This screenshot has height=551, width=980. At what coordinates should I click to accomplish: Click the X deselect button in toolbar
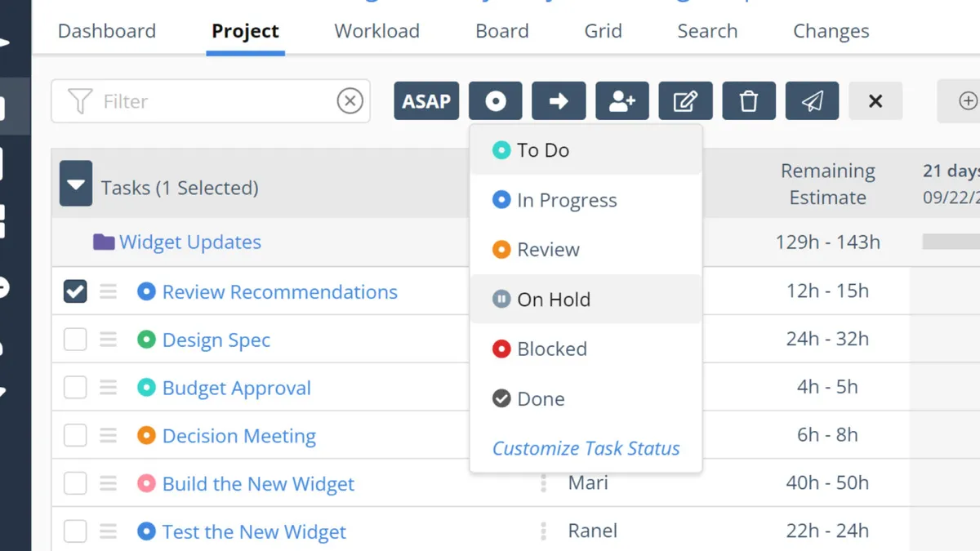click(x=875, y=101)
